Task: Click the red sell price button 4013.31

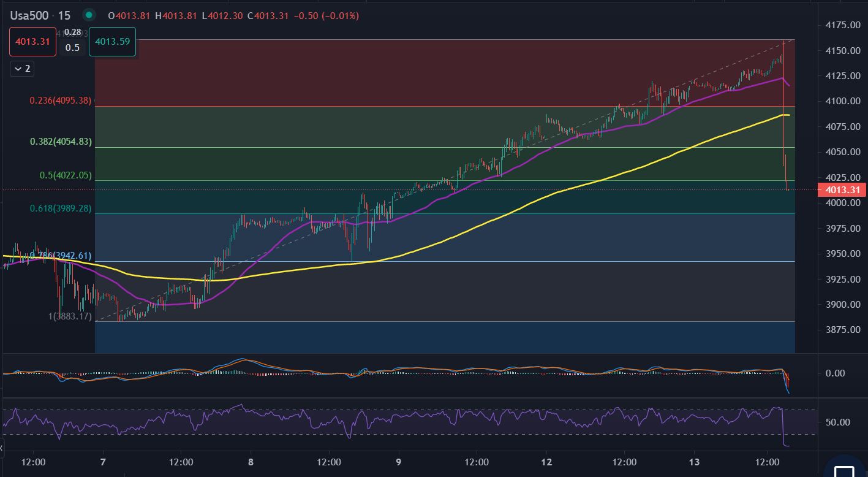Action: (x=33, y=42)
